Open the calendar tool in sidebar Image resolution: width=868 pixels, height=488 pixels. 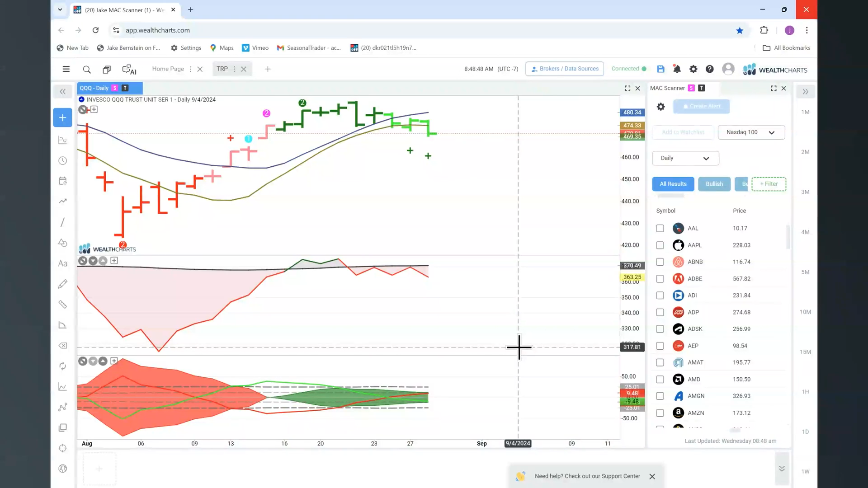click(x=62, y=181)
